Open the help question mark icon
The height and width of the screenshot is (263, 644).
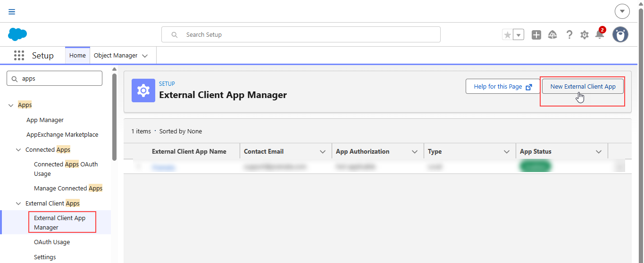coord(569,35)
